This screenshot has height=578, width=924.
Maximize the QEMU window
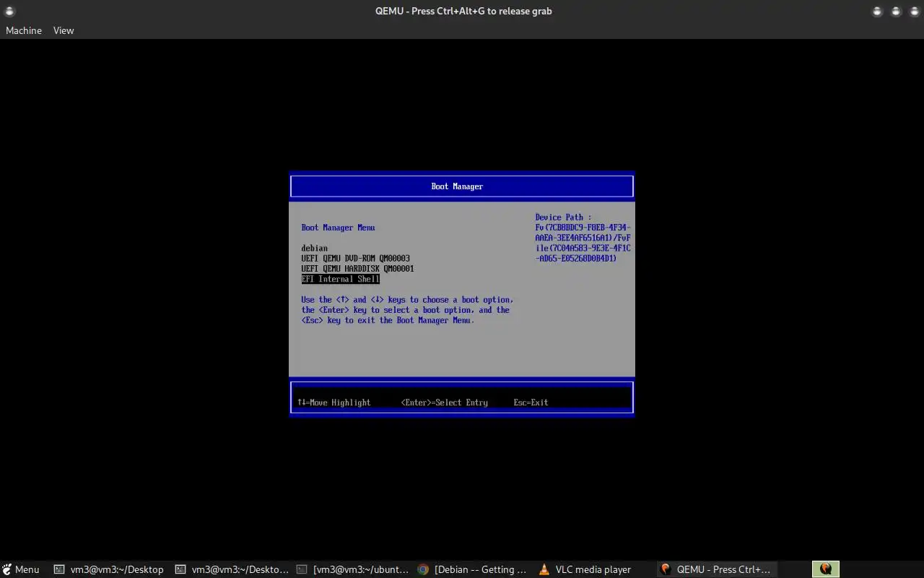(x=896, y=11)
